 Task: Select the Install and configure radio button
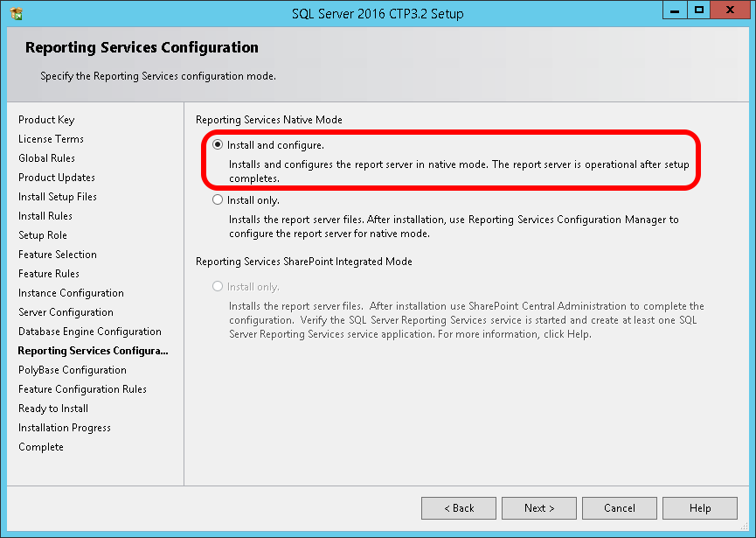point(218,145)
